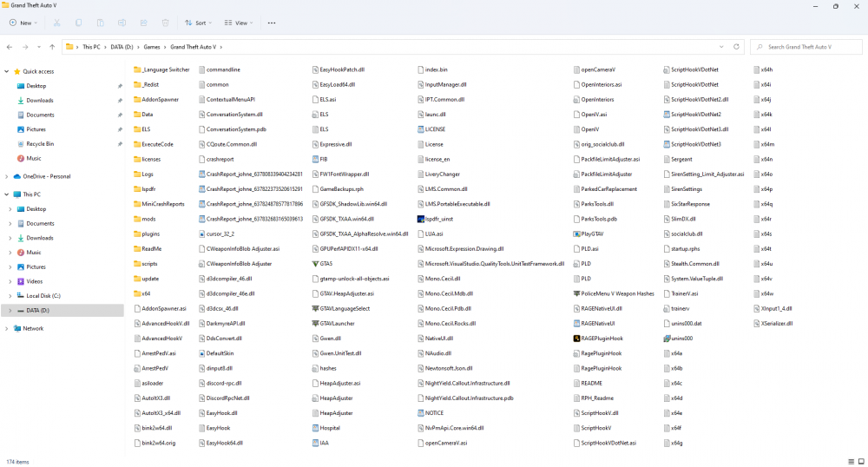Screen dimensions: 868x467
Task: Collapse the Quick access tree node
Action: tap(7, 71)
